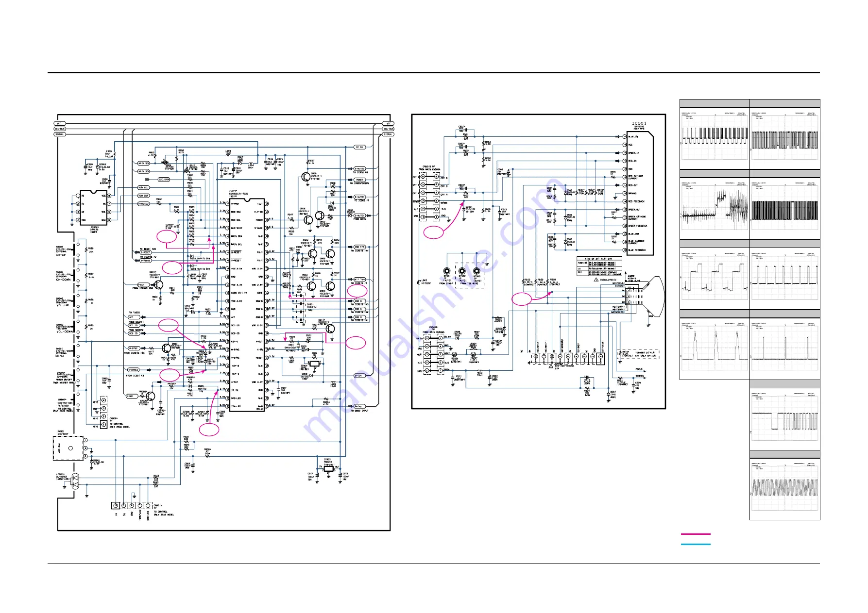Click the ROM SDA signal tag
This screenshot has height=613, width=868.
[x=143, y=196]
